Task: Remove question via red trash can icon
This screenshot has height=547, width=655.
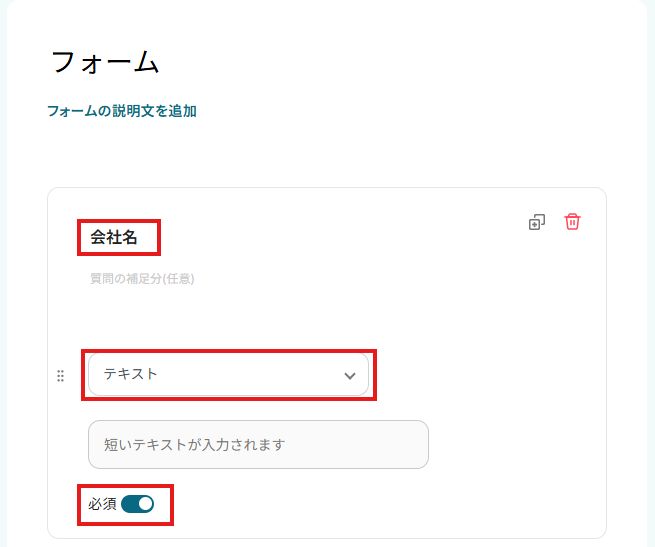Action: (572, 222)
